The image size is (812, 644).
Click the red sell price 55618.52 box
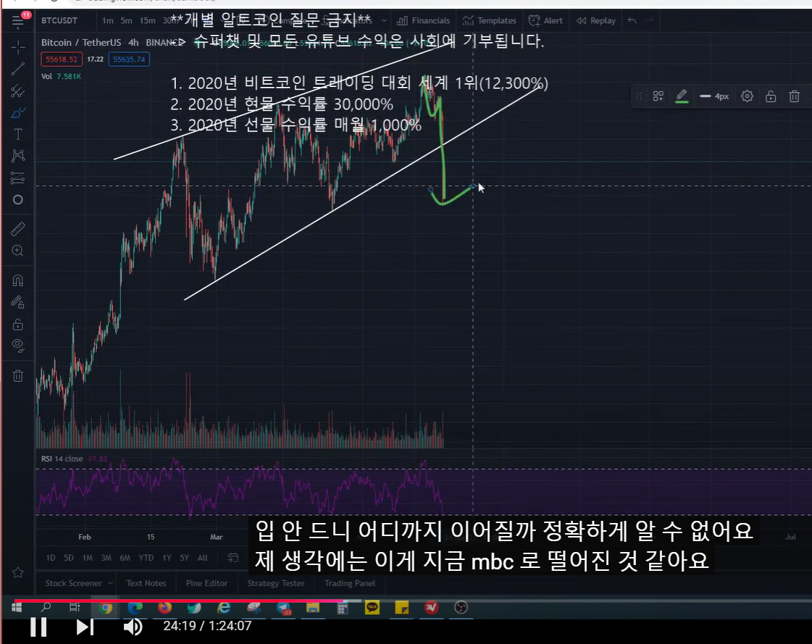(x=62, y=59)
